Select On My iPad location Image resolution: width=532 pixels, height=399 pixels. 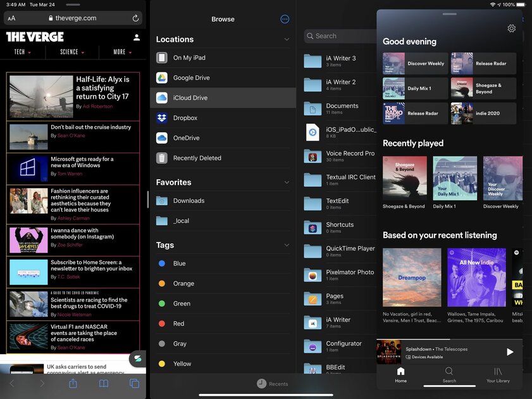223,58
